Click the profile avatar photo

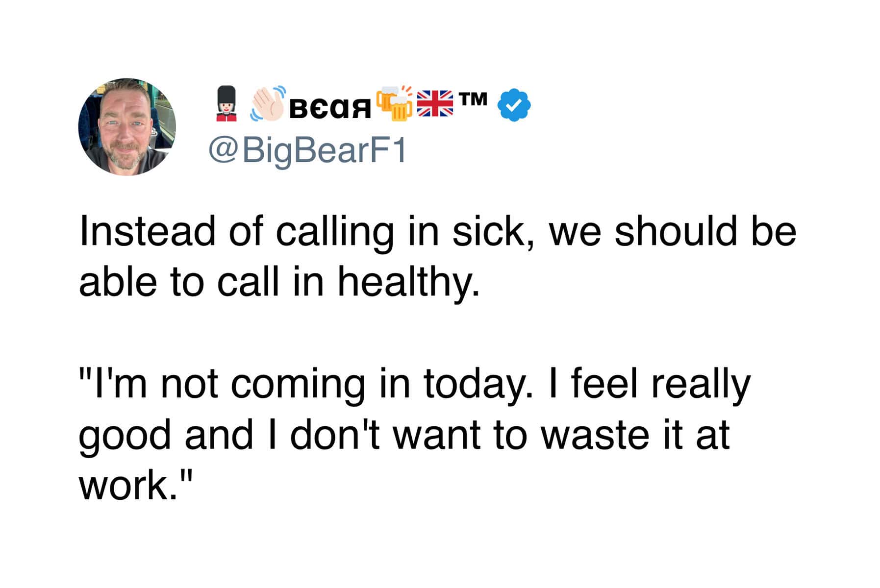click(x=127, y=126)
